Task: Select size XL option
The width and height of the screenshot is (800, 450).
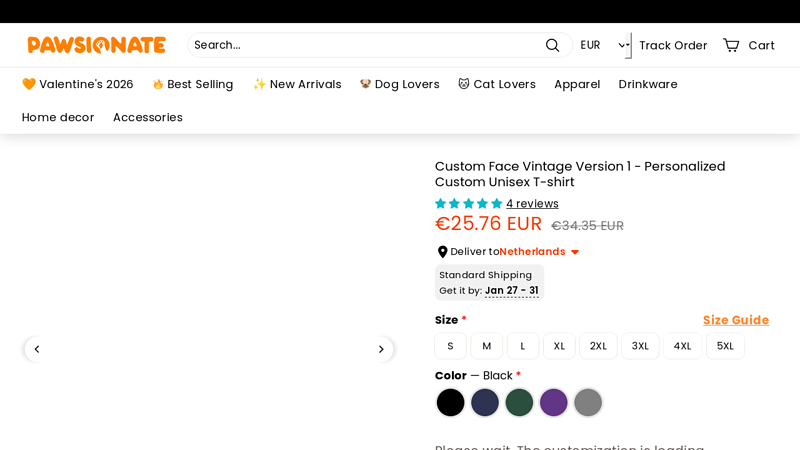Action: tap(559, 346)
